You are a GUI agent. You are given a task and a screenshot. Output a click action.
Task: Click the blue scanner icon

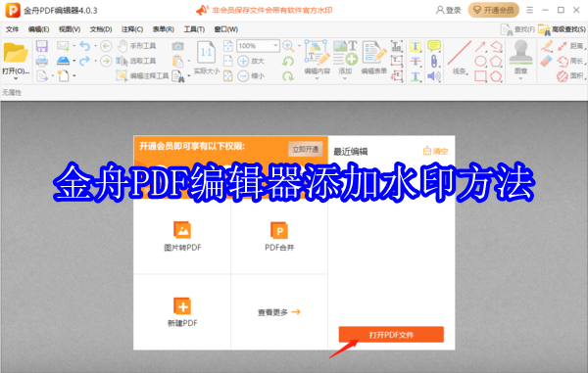point(63,61)
